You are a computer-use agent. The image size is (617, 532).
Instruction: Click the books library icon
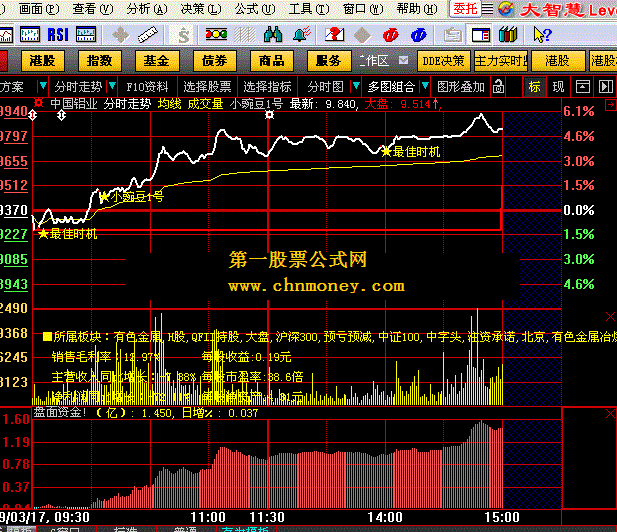pos(508,35)
